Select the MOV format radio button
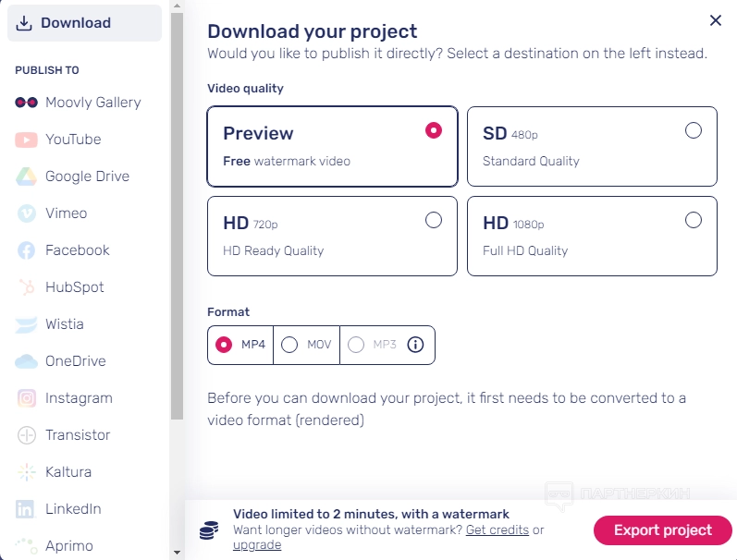 pos(289,345)
